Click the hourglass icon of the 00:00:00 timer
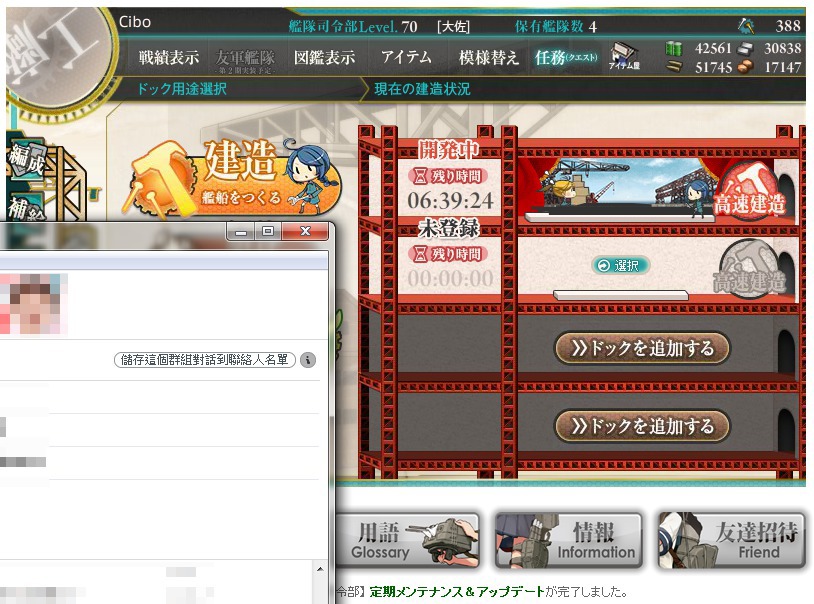This screenshot has height=604, width=814. tap(419, 254)
